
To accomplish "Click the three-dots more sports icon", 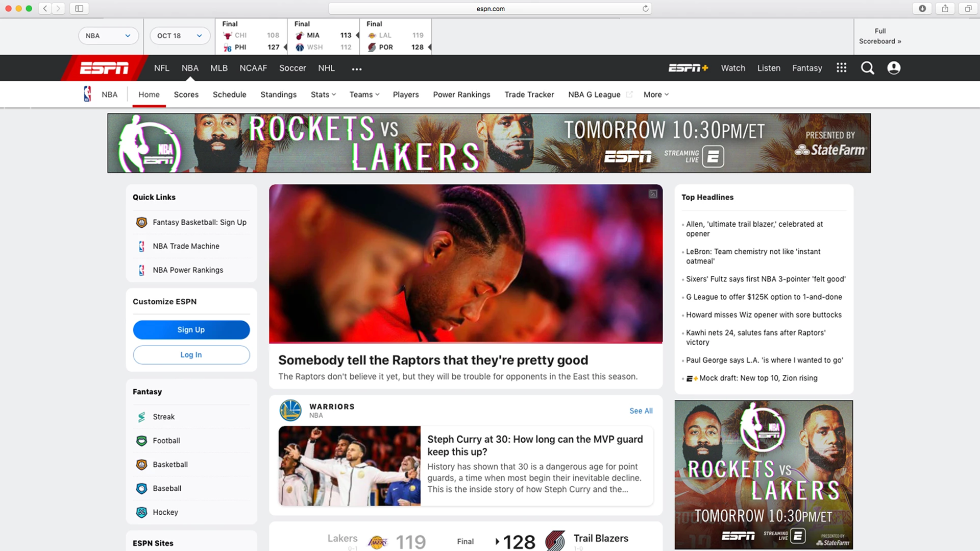I will [x=357, y=69].
